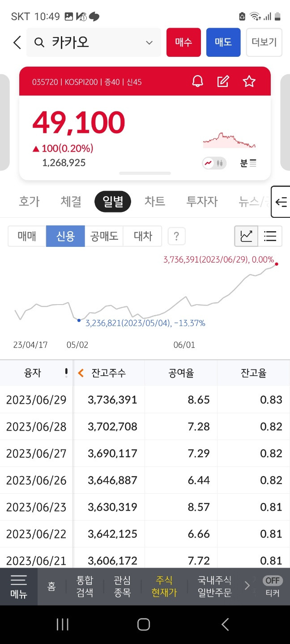This screenshot has height=644, width=290.
Task: Select the 대차 filter option
Action: click(x=143, y=236)
